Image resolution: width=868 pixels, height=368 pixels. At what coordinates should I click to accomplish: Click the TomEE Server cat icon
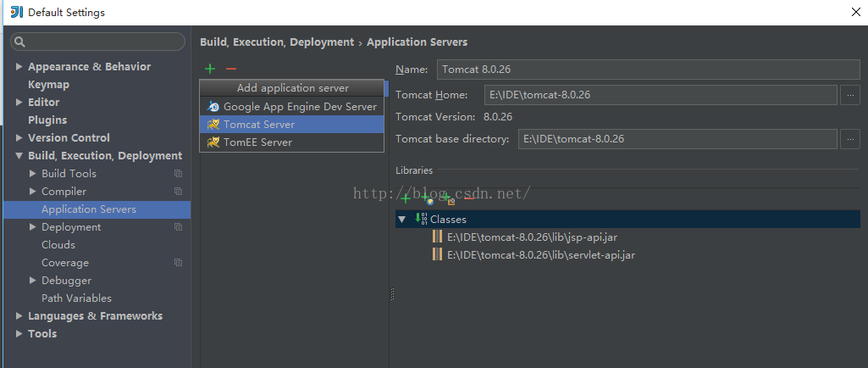213,142
